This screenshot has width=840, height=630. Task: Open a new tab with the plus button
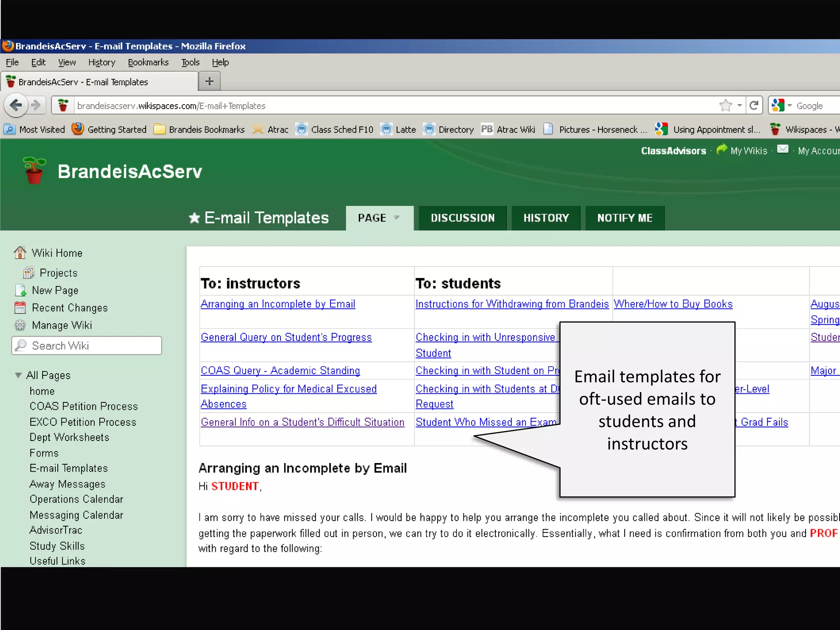[209, 81]
